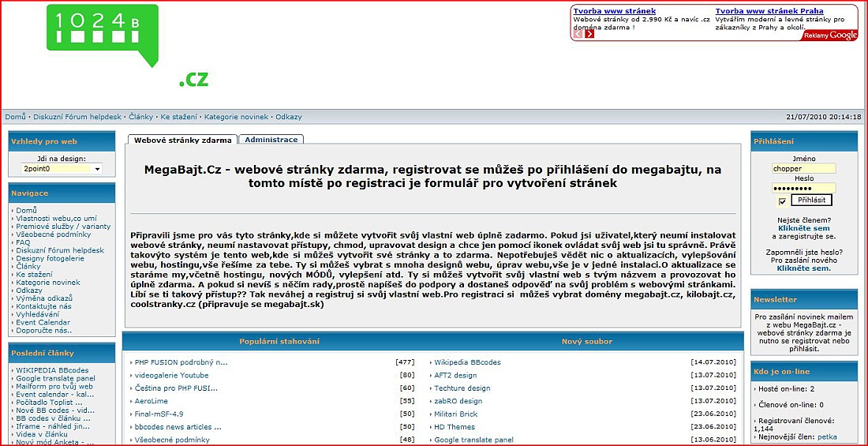
Task: Click the Členové on-line: 0 text
Action: click(x=791, y=405)
